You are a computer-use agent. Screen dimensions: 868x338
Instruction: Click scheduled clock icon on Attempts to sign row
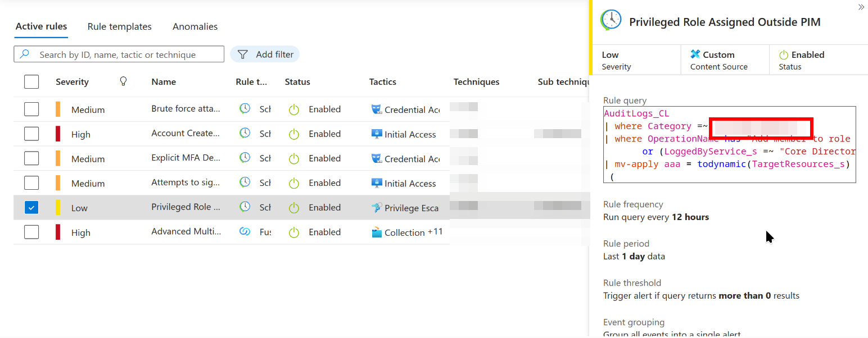pos(245,182)
